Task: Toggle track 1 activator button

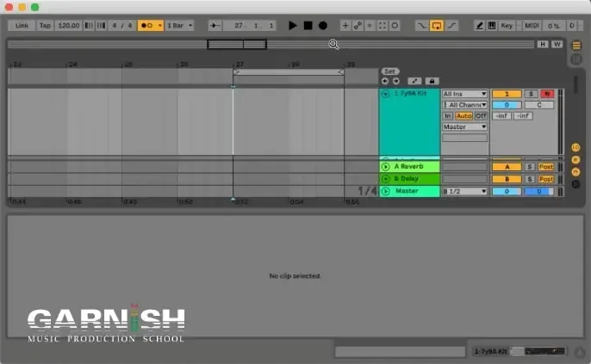Action: (507, 94)
